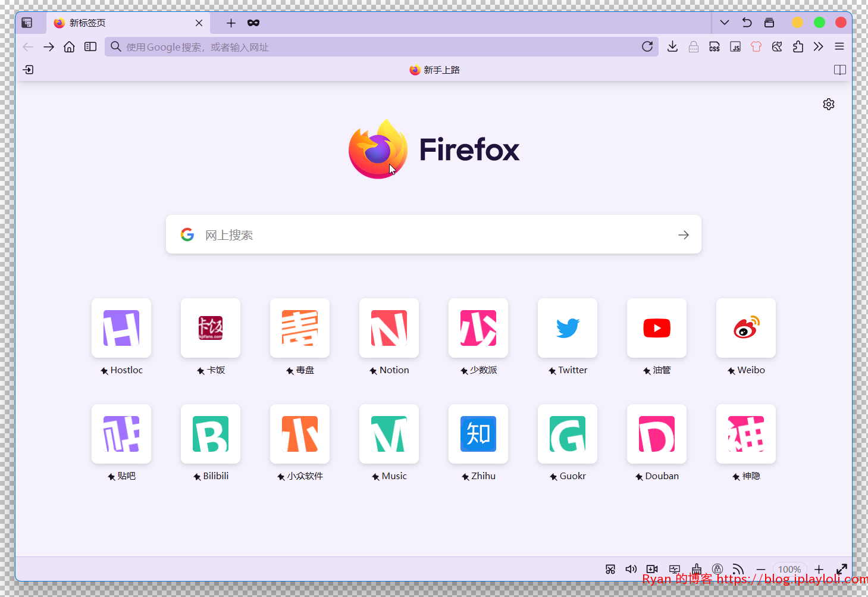
Task: Open the 小众软件 shortcut tile
Action: pos(300,434)
